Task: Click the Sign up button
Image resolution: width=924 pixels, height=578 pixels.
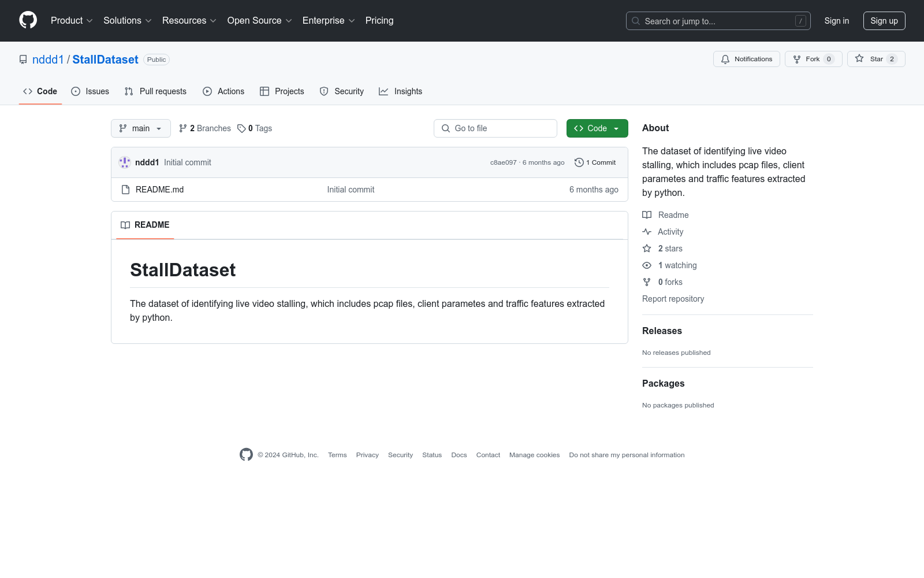Action: click(x=884, y=21)
